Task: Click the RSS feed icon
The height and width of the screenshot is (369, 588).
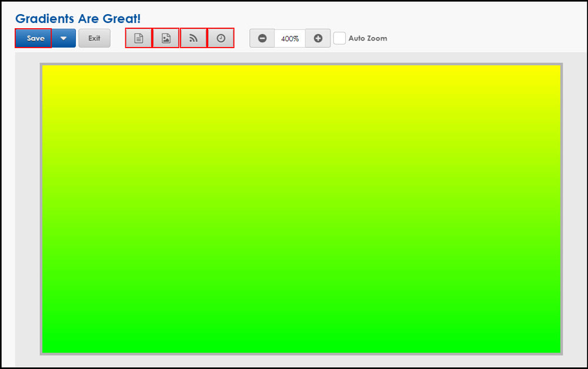Action: tap(193, 38)
